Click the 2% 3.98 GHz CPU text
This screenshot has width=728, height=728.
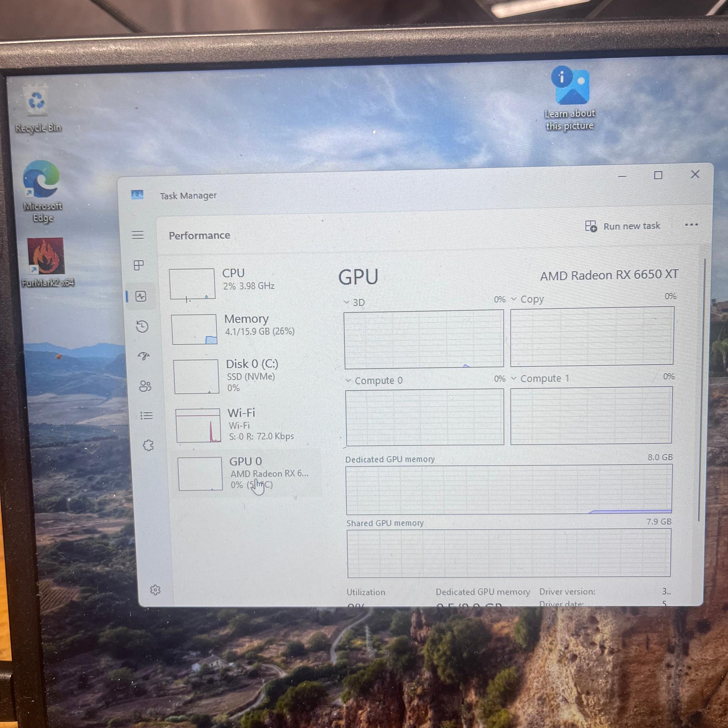tap(249, 286)
